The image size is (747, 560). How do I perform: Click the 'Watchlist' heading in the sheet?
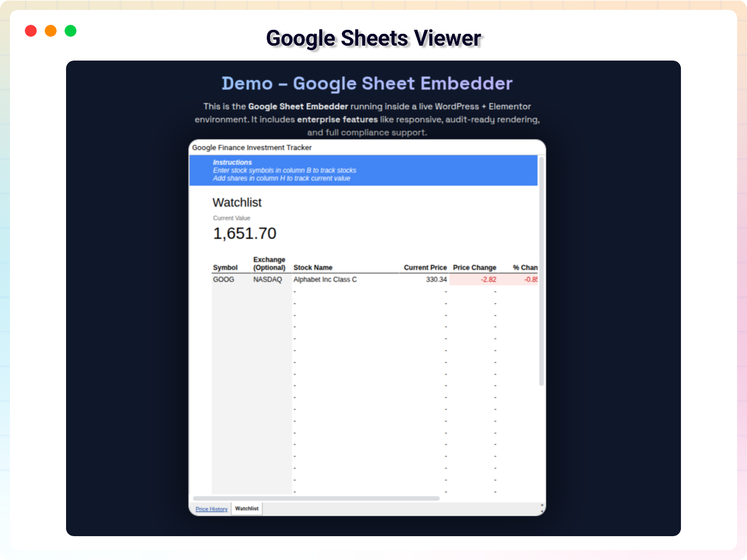(x=237, y=203)
